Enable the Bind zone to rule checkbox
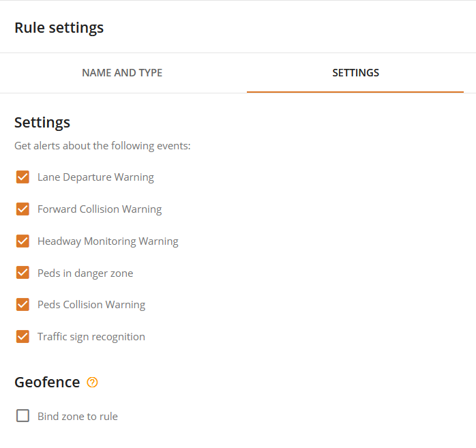476x448 pixels. pos(23,416)
